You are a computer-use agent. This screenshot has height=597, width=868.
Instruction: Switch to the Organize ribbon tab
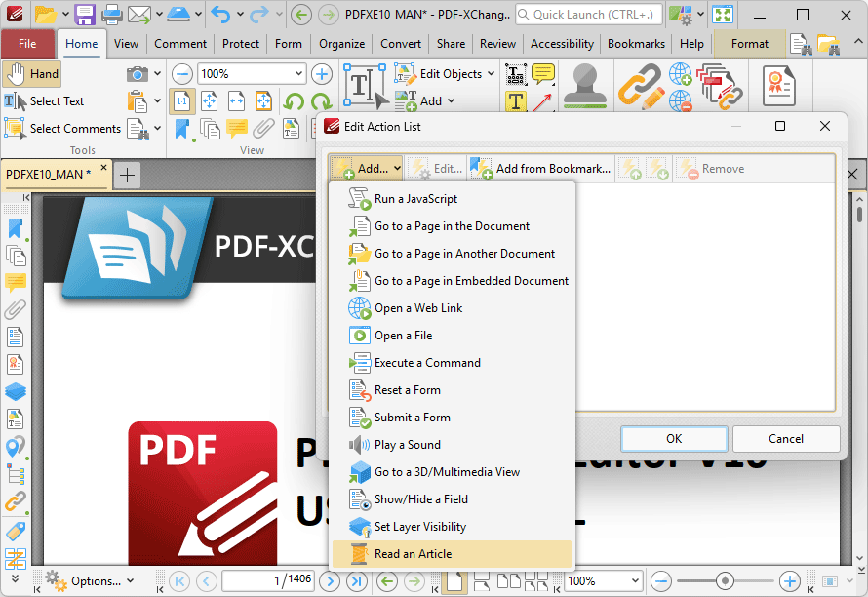click(341, 44)
